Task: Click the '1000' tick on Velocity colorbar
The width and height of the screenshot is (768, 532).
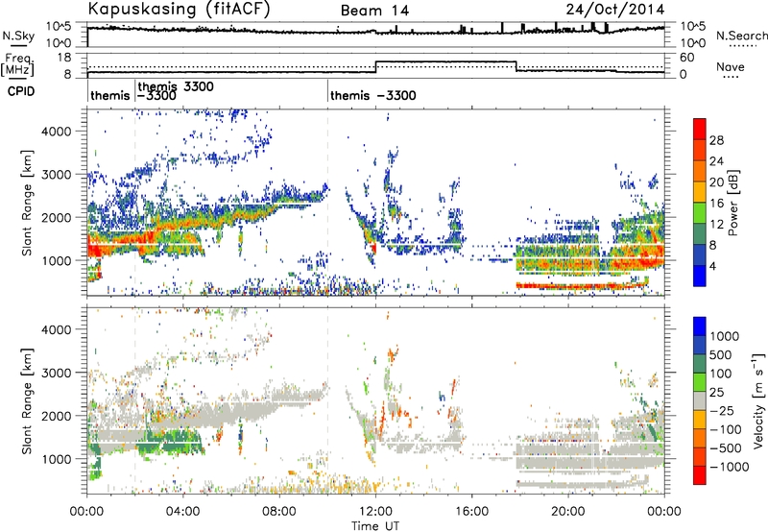Action: [725, 336]
